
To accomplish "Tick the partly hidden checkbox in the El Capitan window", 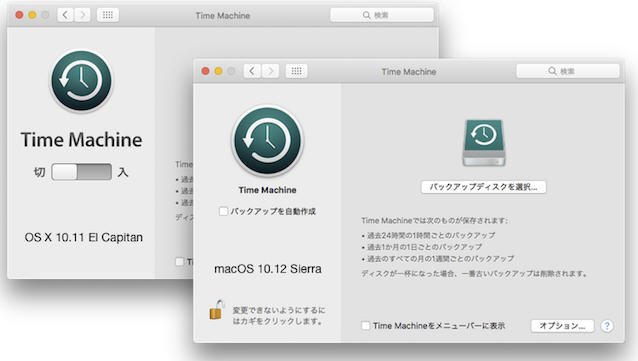I will (x=179, y=262).
